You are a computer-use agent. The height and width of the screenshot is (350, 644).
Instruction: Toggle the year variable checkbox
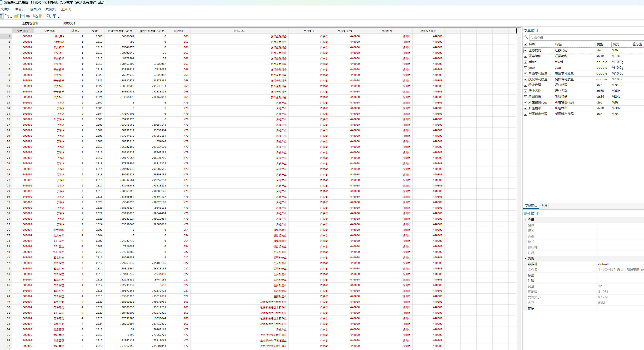pos(526,68)
